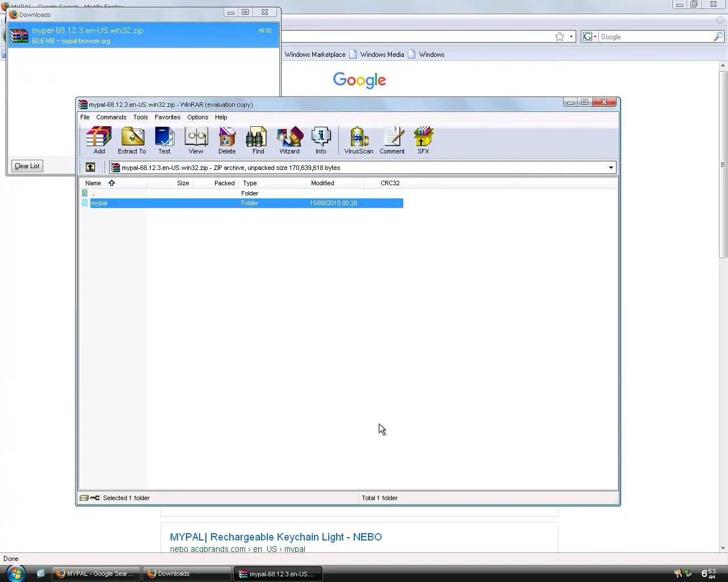Click 'Total 1 folder' status bar text
This screenshot has width=728, height=582.
tap(379, 498)
